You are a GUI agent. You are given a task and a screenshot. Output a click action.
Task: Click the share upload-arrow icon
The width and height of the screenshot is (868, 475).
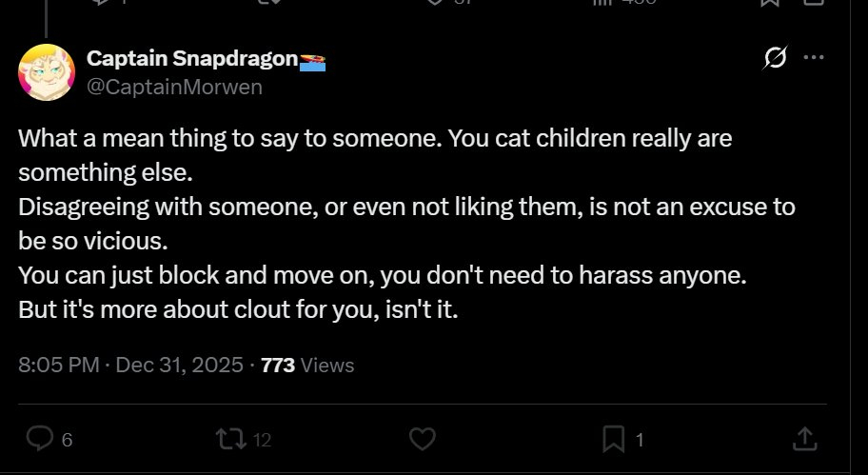804,438
